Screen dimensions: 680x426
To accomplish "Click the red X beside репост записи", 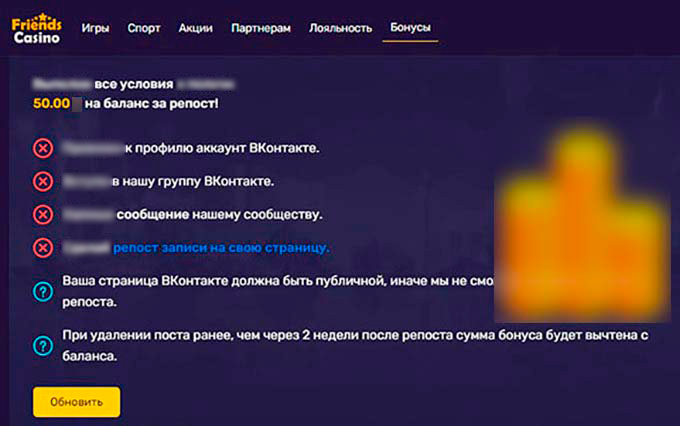I will (x=43, y=248).
